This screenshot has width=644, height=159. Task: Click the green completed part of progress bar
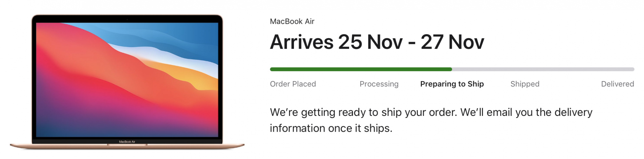tap(361, 69)
